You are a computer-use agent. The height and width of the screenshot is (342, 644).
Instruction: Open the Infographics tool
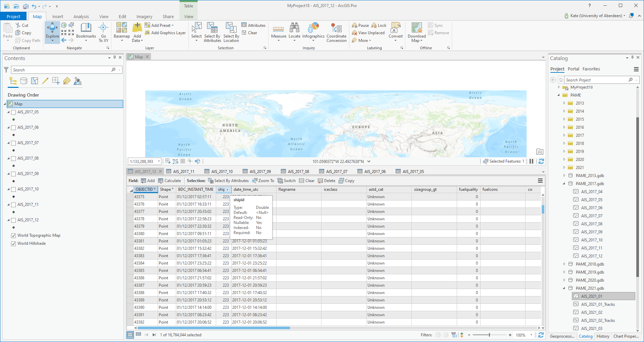click(313, 29)
